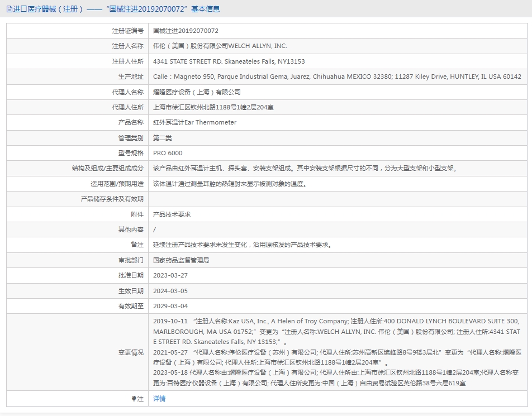This screenshot has width=532, height=416.
Task: Select registrant name 伟伦(美国)股份有限公司WELCH ALLYN, INC.
Action: coord(220,46)
